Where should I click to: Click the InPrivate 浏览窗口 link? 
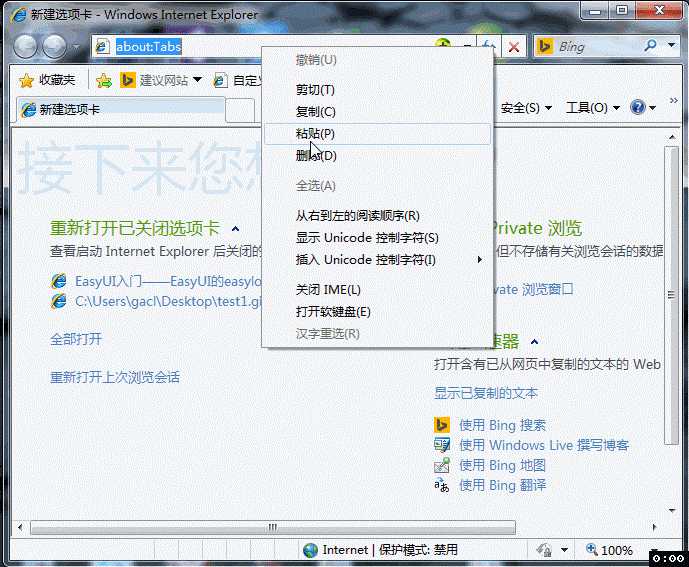[x=533, y=289]
